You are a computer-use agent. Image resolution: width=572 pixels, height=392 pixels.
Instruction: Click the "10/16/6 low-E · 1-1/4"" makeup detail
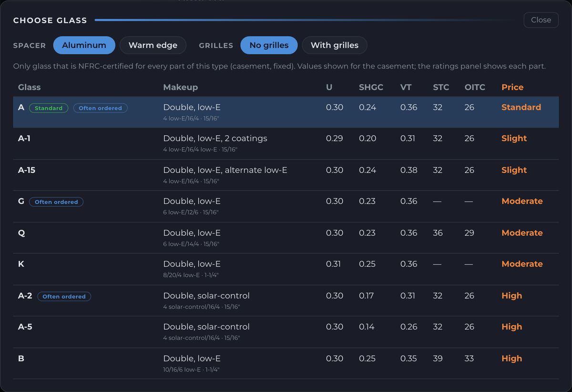click(x=191, y=369)
